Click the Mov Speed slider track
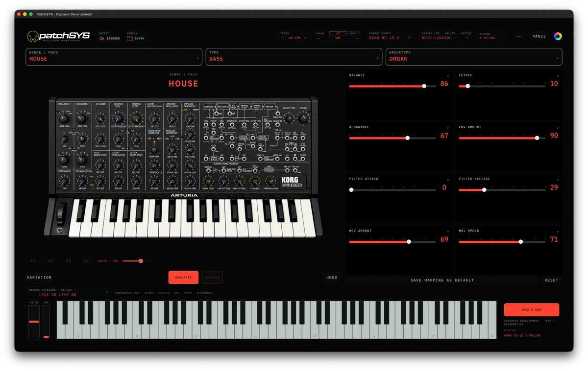Viewport: 588px width, 371px height. (502, 242)
